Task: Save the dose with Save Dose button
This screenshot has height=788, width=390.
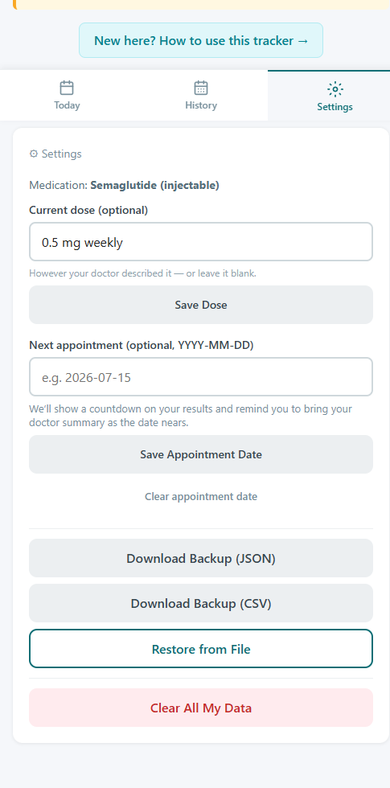Action: click(201, 305)
